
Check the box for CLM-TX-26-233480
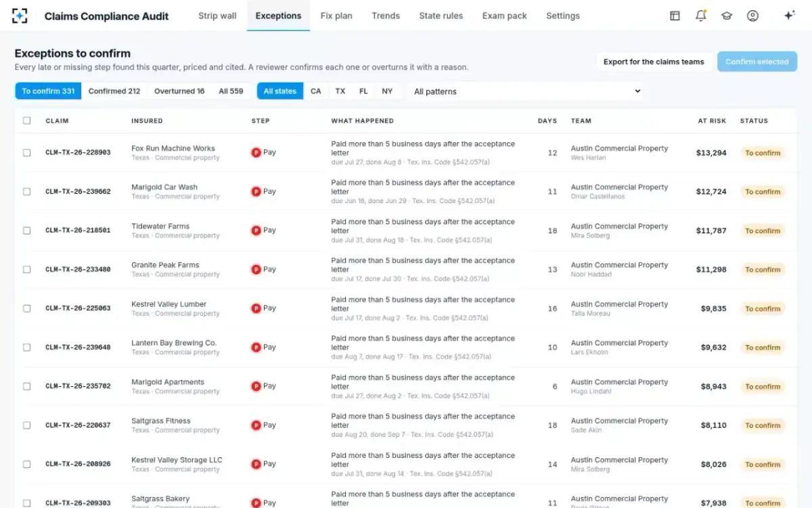pos(27,270)
